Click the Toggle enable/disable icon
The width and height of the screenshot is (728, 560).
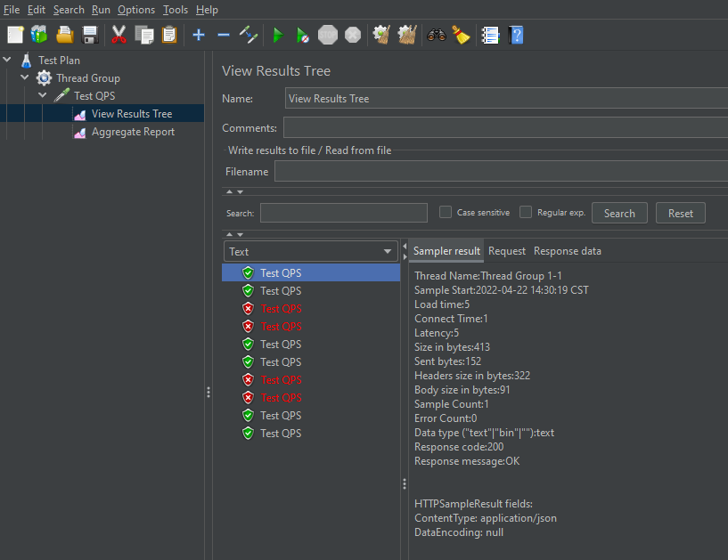249,35
